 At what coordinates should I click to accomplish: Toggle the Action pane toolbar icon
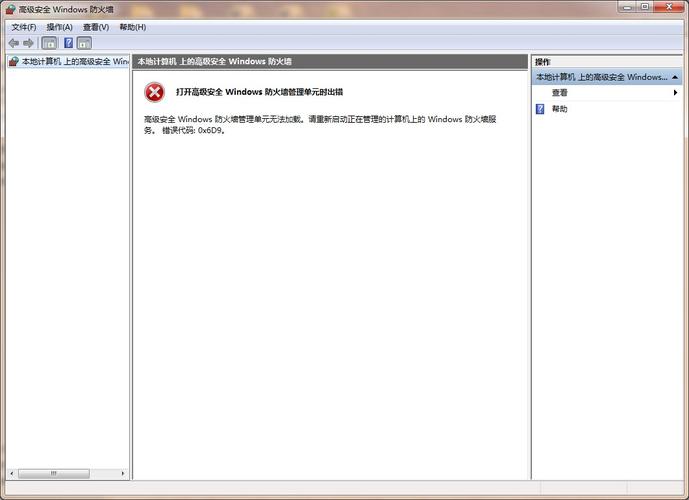click(84, 43)
